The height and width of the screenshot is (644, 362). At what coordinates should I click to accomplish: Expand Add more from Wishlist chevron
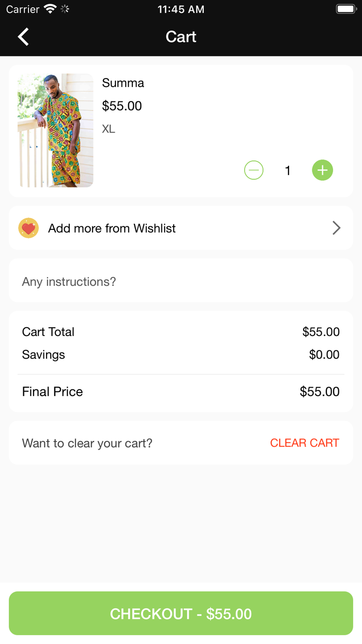pos(336,228)
